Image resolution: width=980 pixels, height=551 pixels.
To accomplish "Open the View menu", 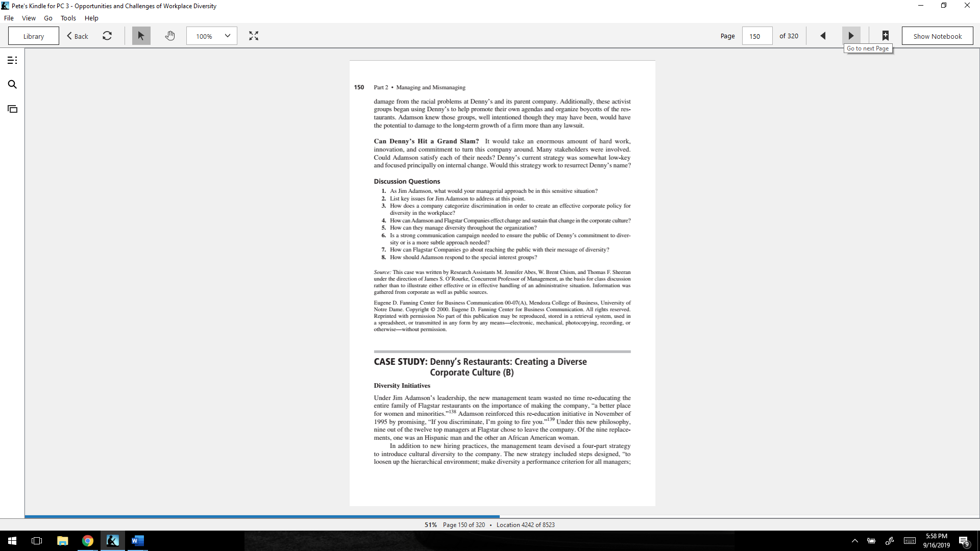I will (x=29, y=18).
